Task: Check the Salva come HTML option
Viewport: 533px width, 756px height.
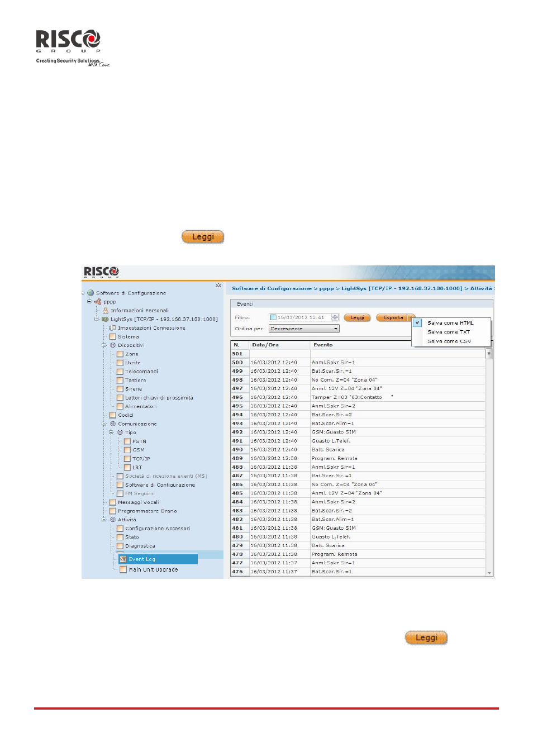Action: coord(417,323)
